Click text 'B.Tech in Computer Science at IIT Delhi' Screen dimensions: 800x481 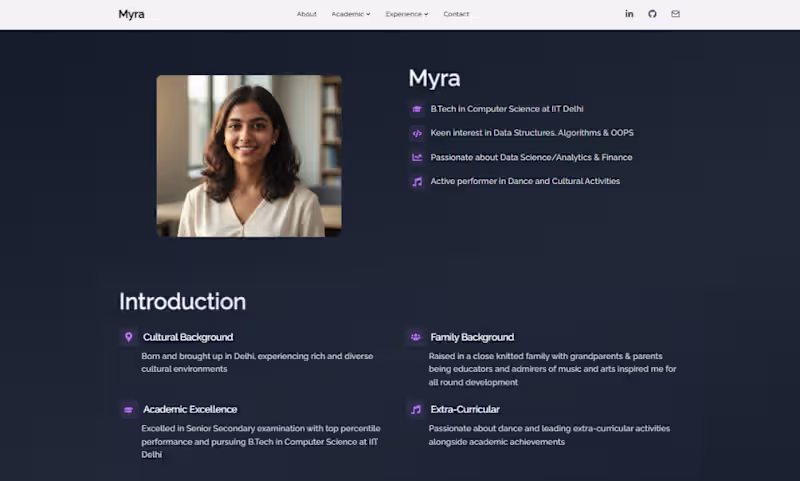(x=507, y=109)
